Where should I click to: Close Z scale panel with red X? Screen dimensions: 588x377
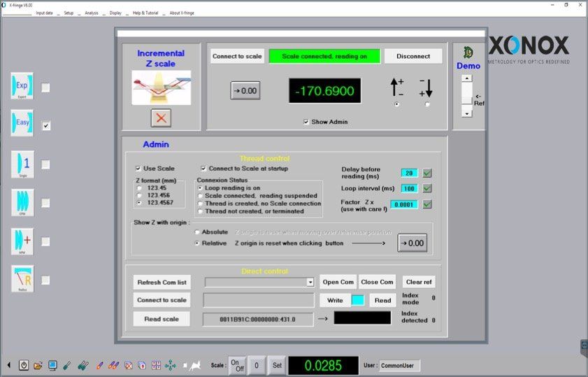coord(162,118)
